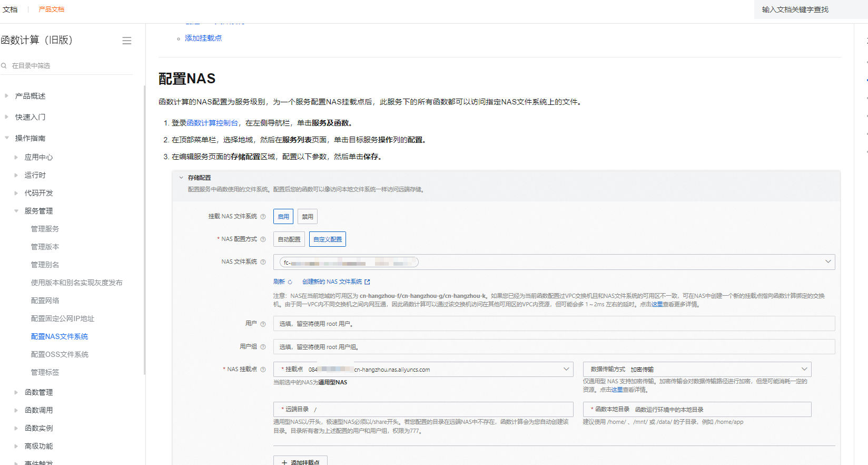868x465 pixels.
Task: Click the 配置NAS heading
Action: tap(187, 79)
